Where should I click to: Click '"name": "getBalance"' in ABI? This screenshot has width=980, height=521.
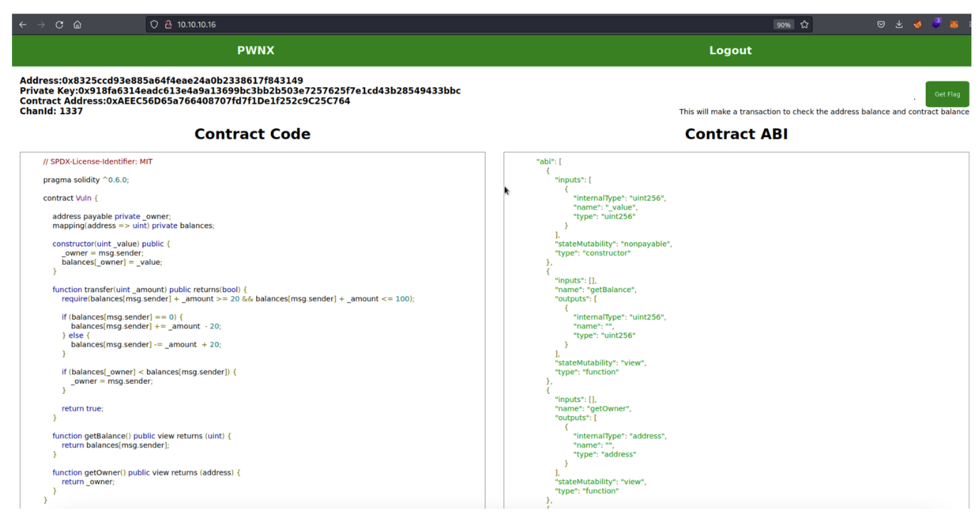coord(596,290)
